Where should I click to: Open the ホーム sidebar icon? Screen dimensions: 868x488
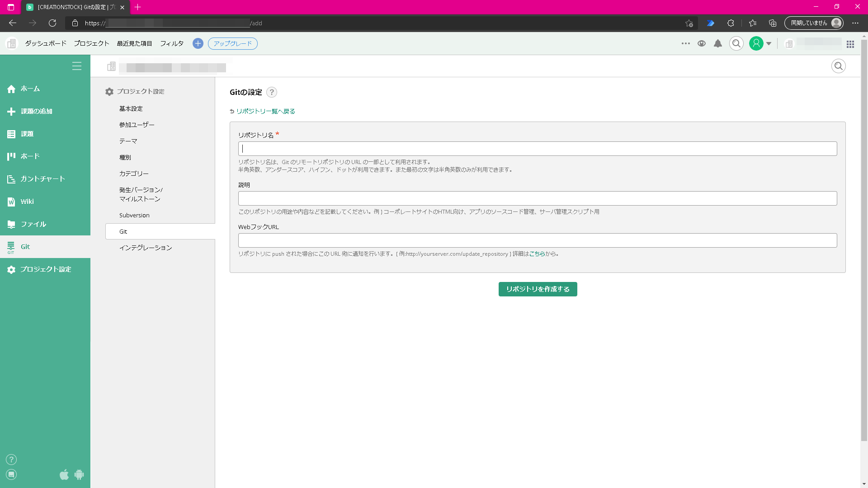[11, 89]
